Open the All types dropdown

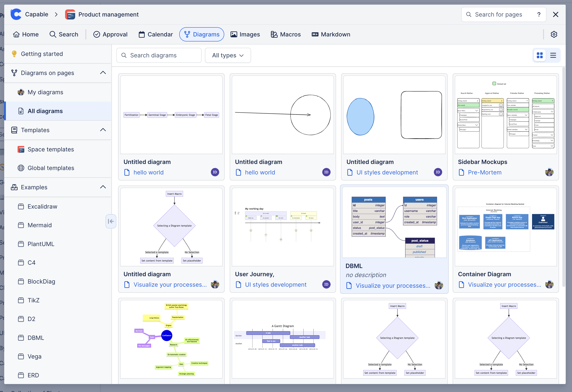pos(228,55)
